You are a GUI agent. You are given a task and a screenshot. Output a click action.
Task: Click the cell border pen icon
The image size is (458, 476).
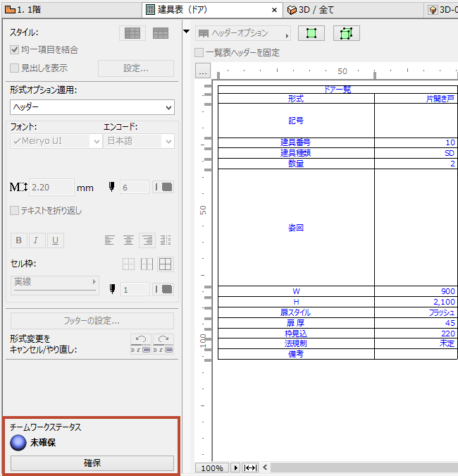(112, 289)
